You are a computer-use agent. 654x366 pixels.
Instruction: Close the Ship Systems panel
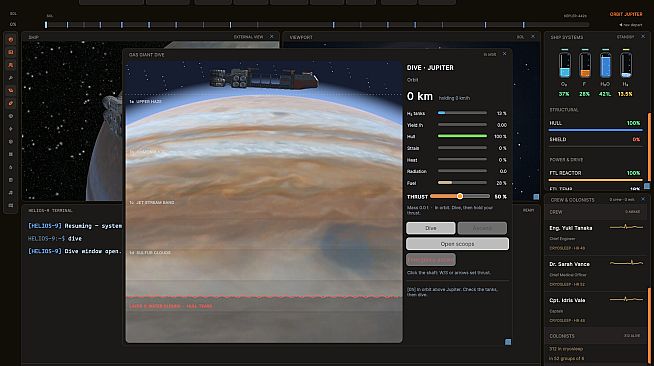pos(643,37)
